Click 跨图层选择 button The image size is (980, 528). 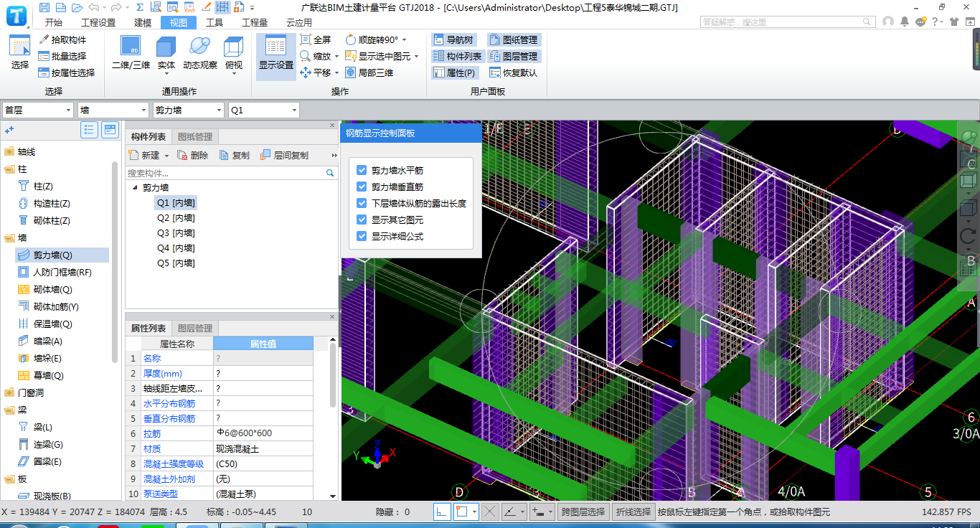point(583,511)
